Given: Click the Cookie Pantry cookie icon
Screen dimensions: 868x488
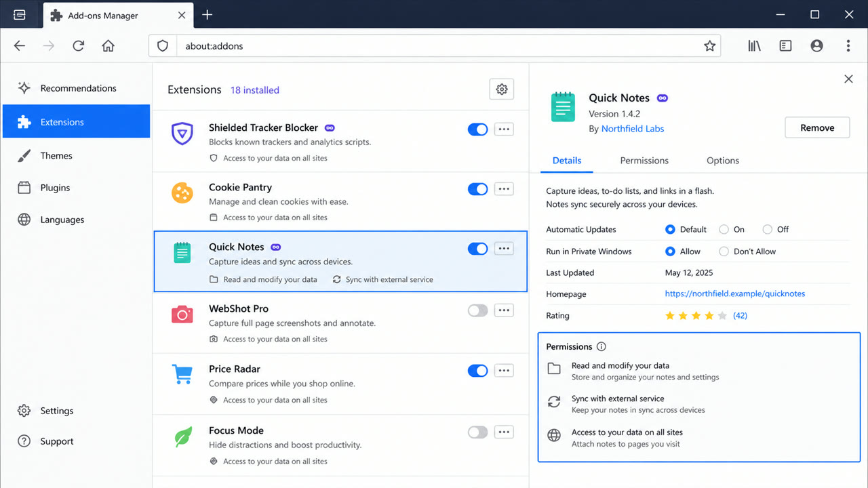Looking at the screenshot, I should (x=182, y=193).
